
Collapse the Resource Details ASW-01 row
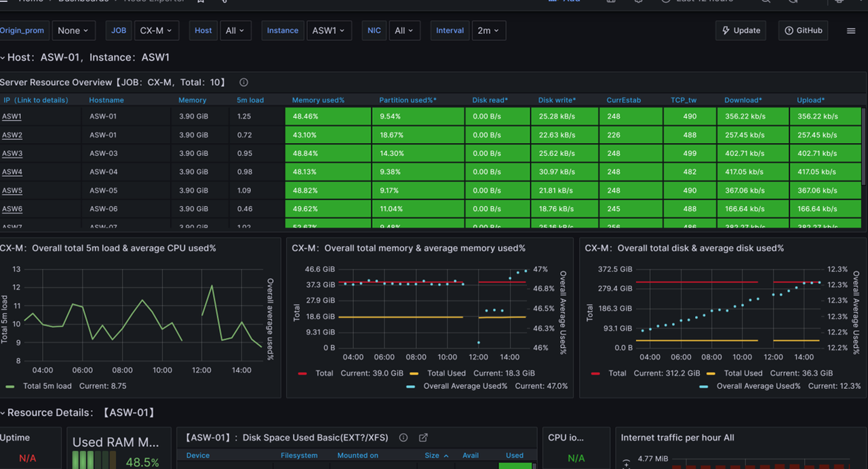click(3, 413)
